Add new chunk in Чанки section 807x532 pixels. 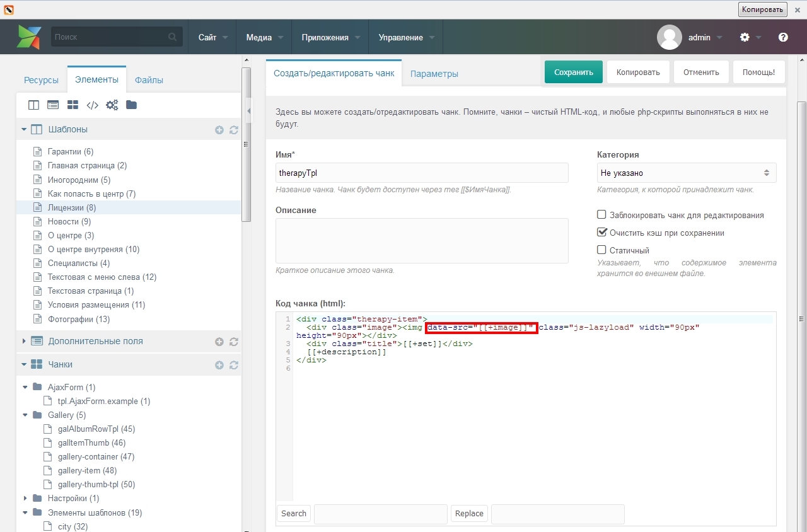219,365
